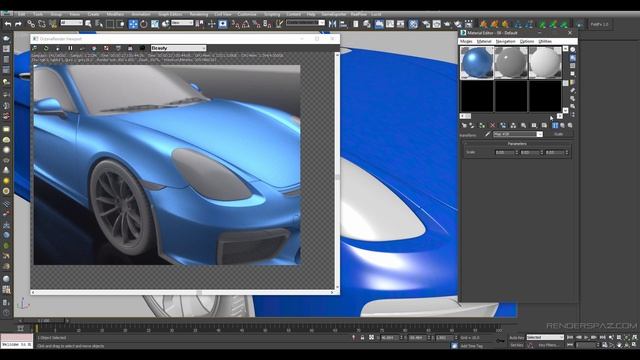Collapse the Parameters rollout
640x360 pixels.
tap(517, 144)
